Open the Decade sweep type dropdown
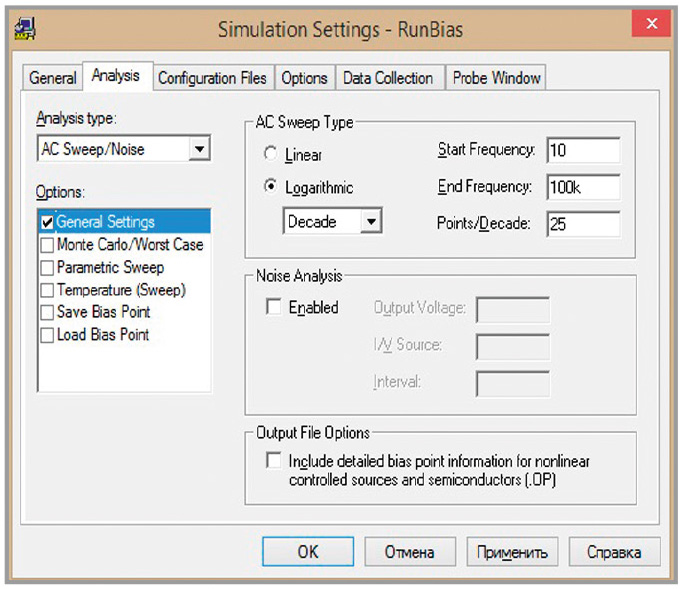The height and width of the screenshot is (589, 683). pyautogui.click(x=371, y=221)
